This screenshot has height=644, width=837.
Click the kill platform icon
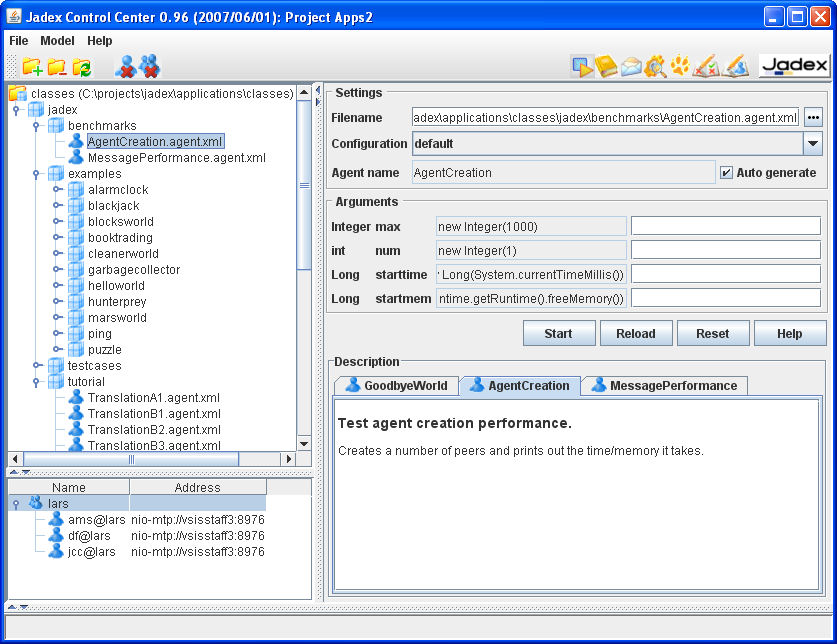point(150,66)
